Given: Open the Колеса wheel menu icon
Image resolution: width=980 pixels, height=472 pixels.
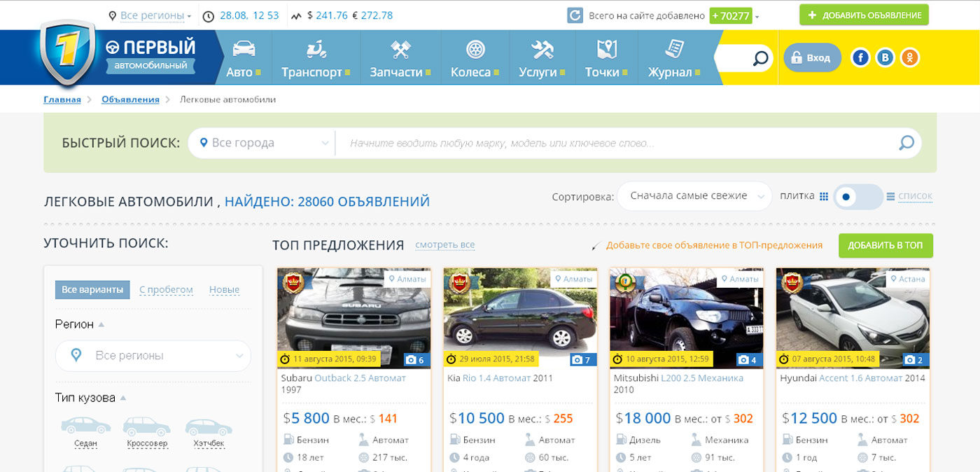Looking at the screenshot, I should click(x=475, y=50).
